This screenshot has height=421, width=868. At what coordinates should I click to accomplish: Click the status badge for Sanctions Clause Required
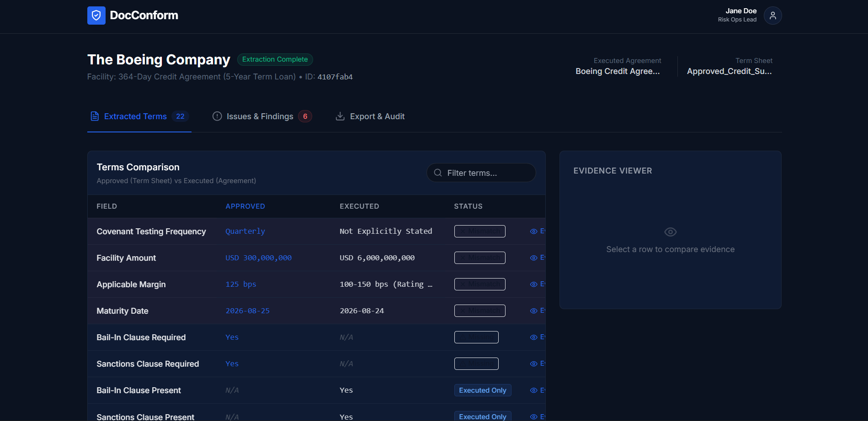click(476, 363)
